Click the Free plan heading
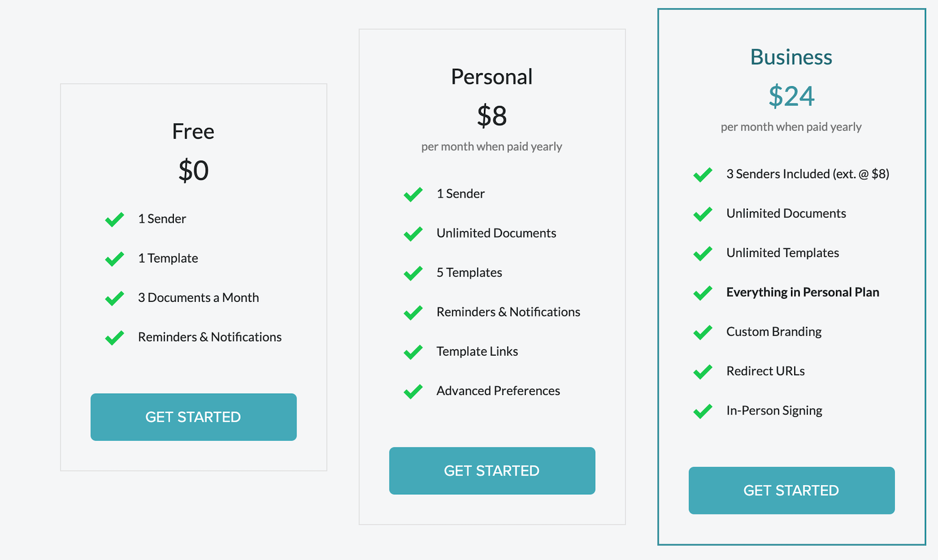This screenshot has width=938, height=560. (193, 131)
